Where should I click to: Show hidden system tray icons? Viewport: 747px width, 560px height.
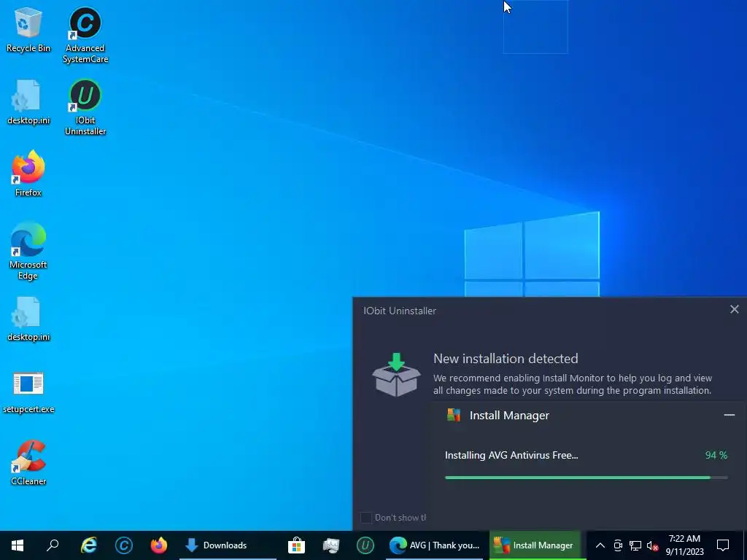pos(600,545)
